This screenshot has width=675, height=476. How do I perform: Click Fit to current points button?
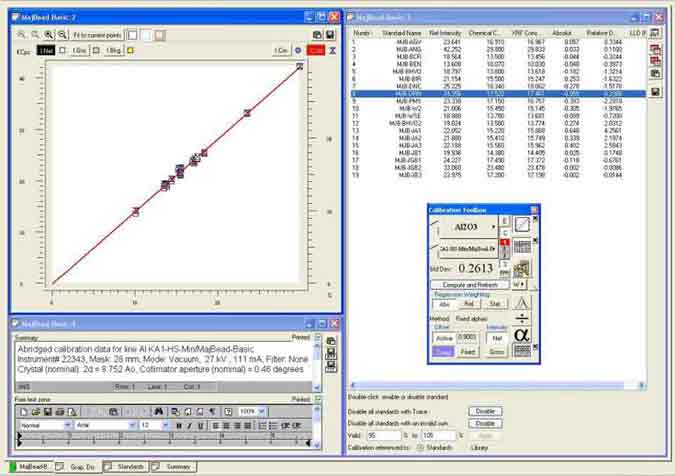(98, 34)
